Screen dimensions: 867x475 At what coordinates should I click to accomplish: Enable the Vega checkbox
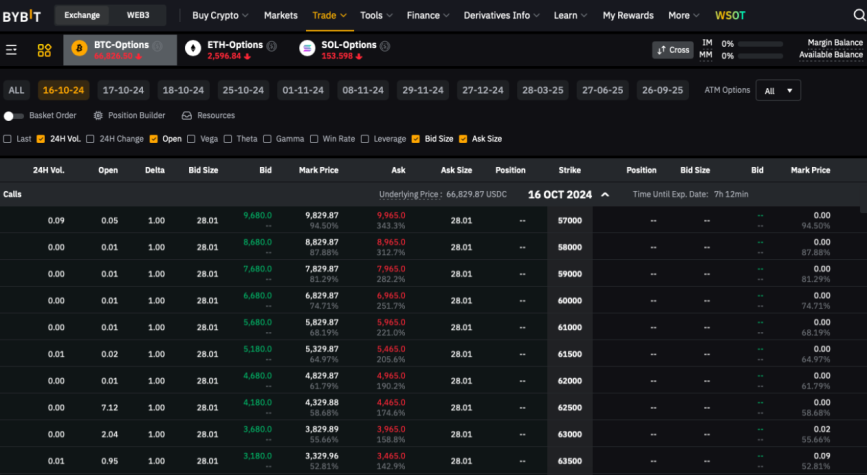tap(191, 139)
